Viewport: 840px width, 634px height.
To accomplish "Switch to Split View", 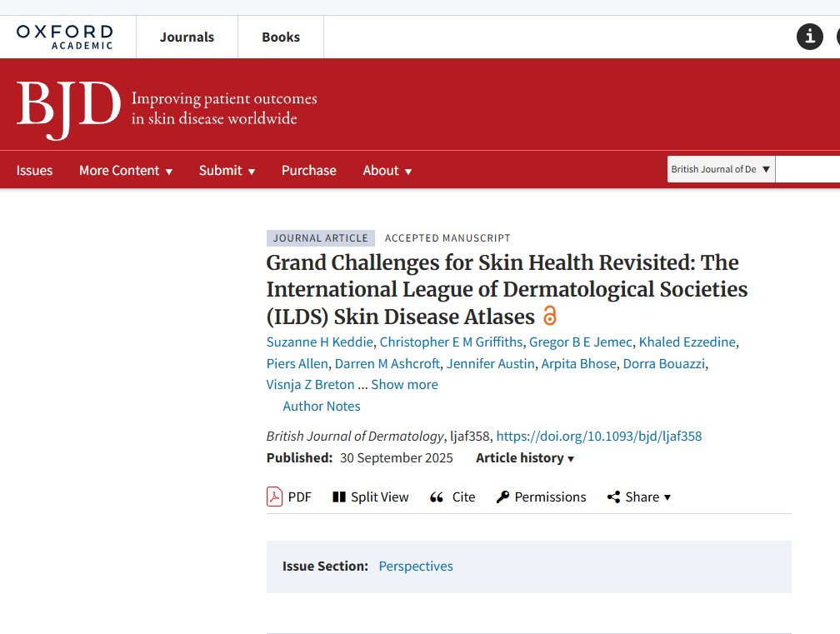I will click(370, 497).
